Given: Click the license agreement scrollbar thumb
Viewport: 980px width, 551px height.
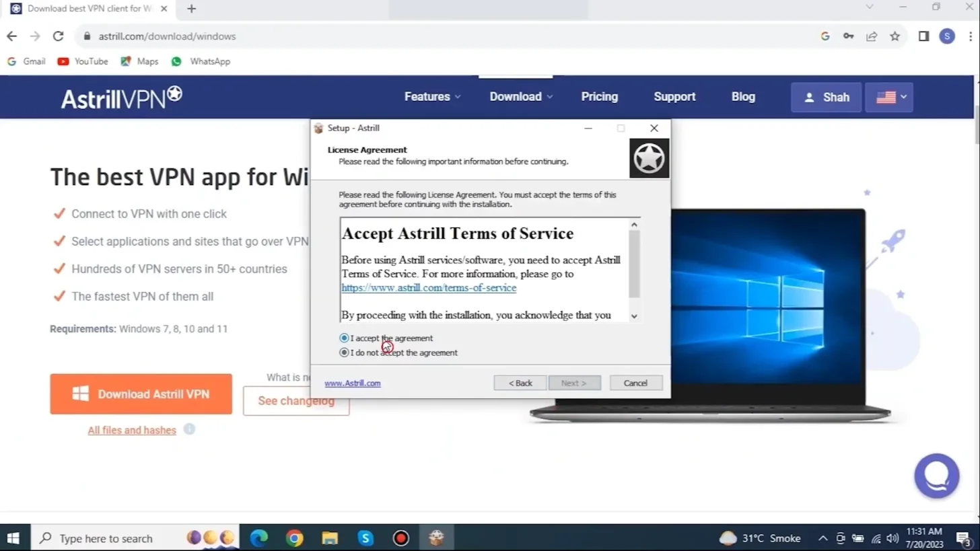Looking at the screenshot, I should point(634,264).
